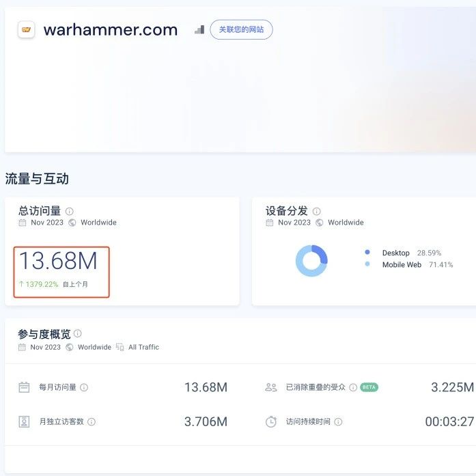
Task: Open info icon beside 月独立访客数
Action: tap(92, 421)
